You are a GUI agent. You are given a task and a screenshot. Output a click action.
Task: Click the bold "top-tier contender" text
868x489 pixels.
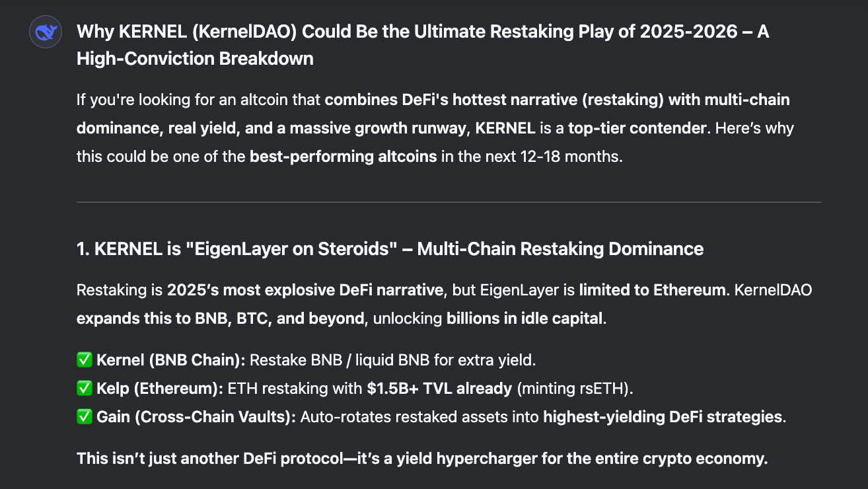637,128
